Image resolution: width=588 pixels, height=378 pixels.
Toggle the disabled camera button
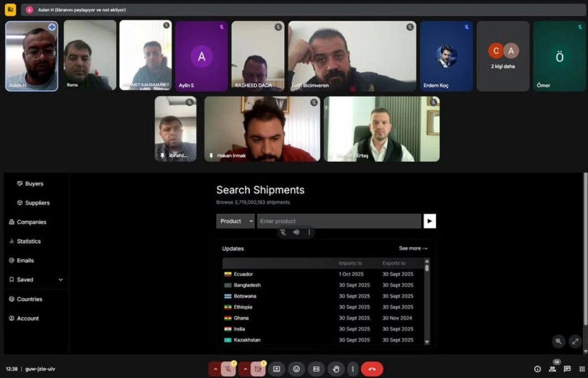[257, 369]
